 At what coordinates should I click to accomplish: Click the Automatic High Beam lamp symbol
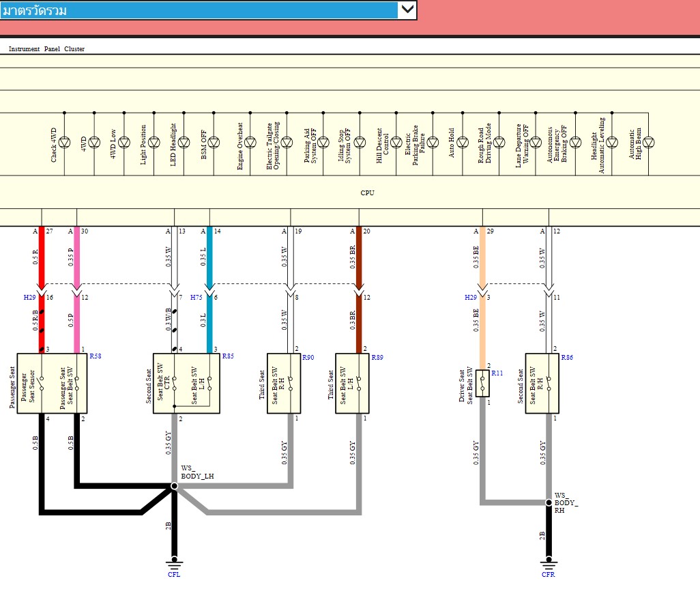[x=648, y=143]
